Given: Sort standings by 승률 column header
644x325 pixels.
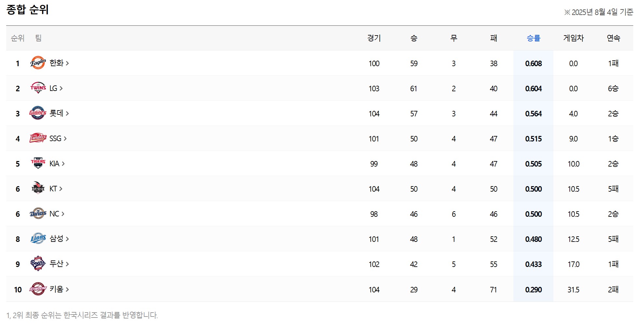Looking at the screenshot, I should (533, 38).
